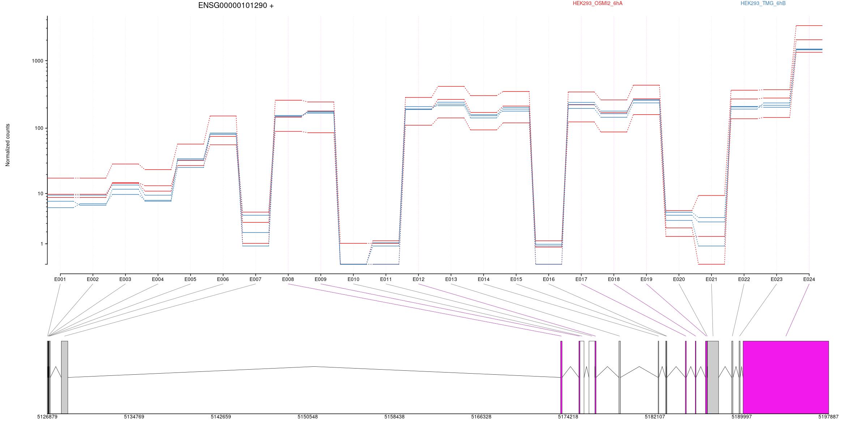868x434 pixels.
Task: Click the y-axis value 1000
Action: pyautogui.click(x=38, y=61)
